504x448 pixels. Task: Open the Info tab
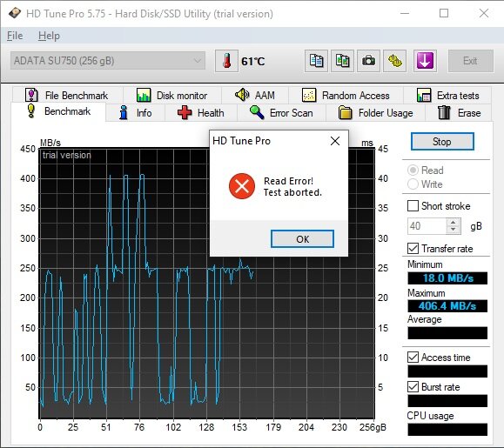click(135, 113)
